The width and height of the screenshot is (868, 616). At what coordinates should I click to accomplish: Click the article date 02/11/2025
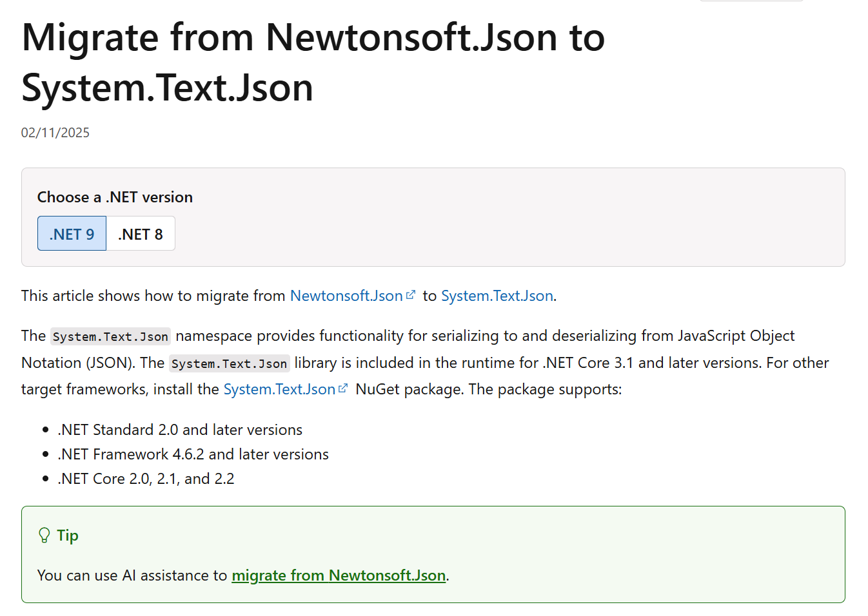(55, 133)
